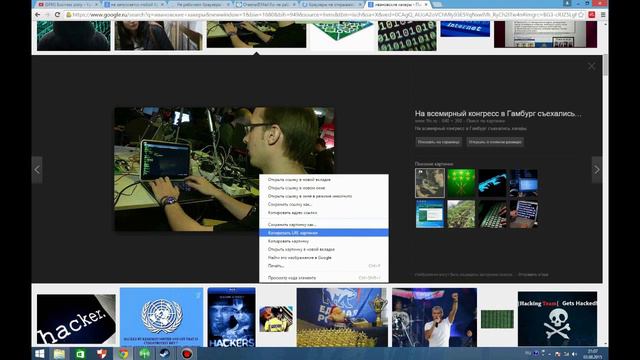Viewport: 640px width, 360px height.
Task: Switch to the first YouTube browser tab
Action: click(66, 4)
